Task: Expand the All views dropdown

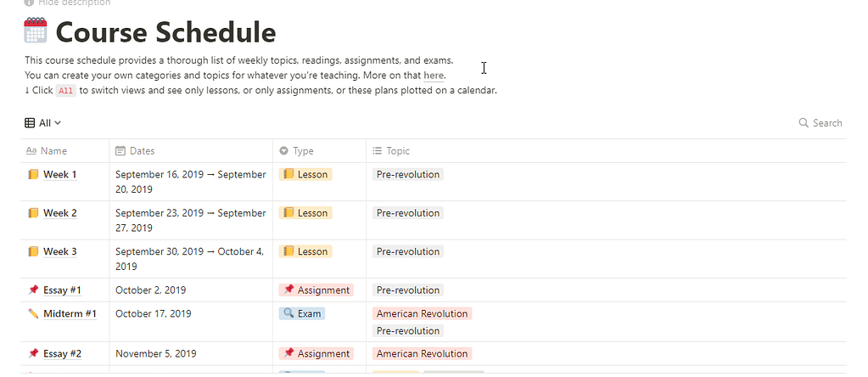Action: tap(42, 123)
